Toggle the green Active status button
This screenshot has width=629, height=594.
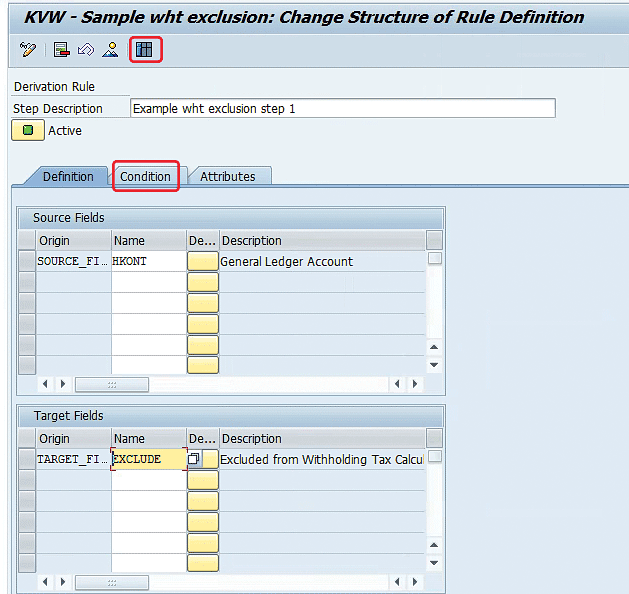click(27, 131)
